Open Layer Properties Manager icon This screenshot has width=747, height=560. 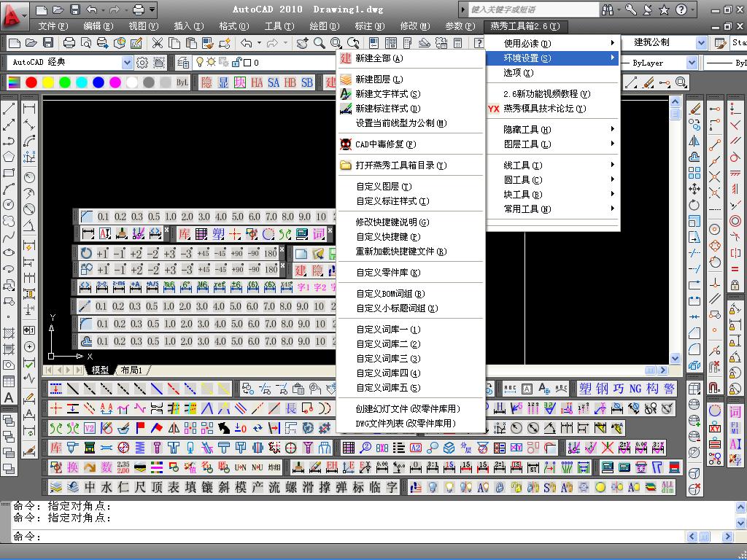[183, 63]
